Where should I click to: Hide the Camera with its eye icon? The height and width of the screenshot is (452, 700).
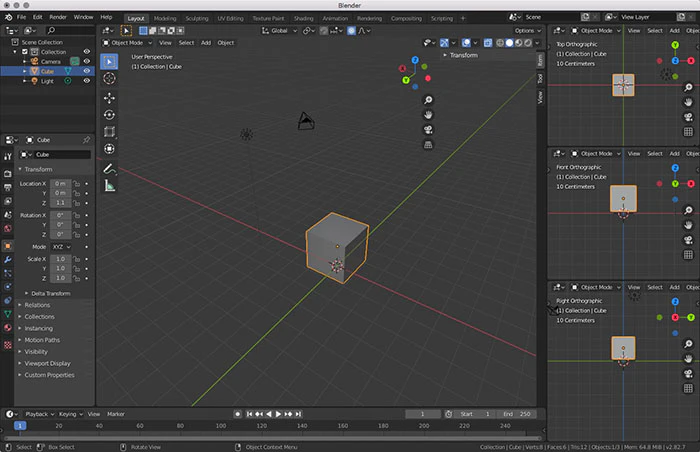click(x=87, y=61)
